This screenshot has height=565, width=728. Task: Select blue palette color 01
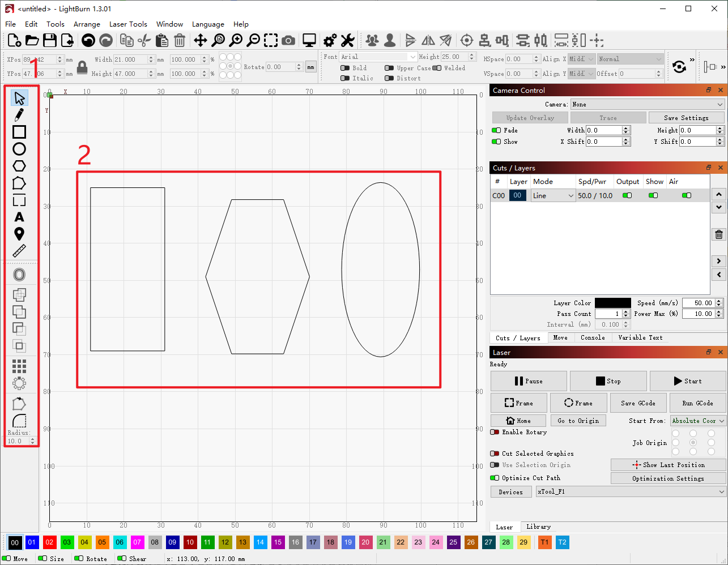pos(32,542)
